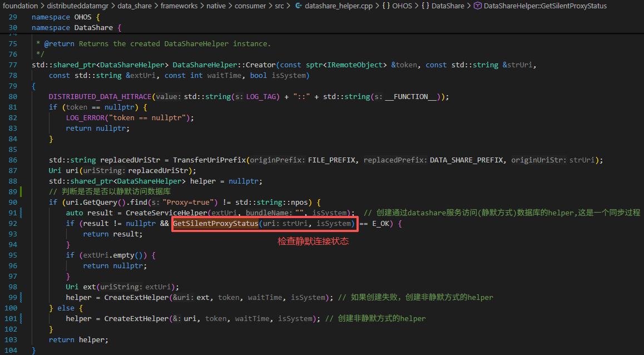Open 'DataShare' namespace breadcrumb symbol list

(x=448, y=6)
